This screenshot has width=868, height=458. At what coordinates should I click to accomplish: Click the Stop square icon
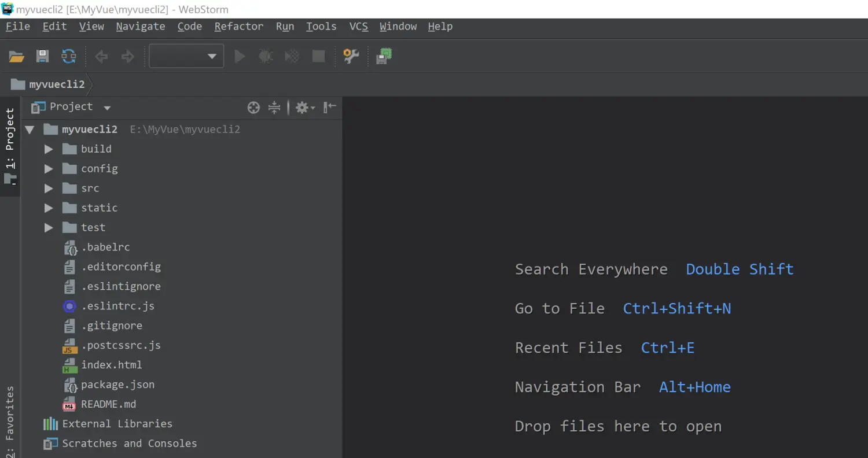click(x=318, y=56)
